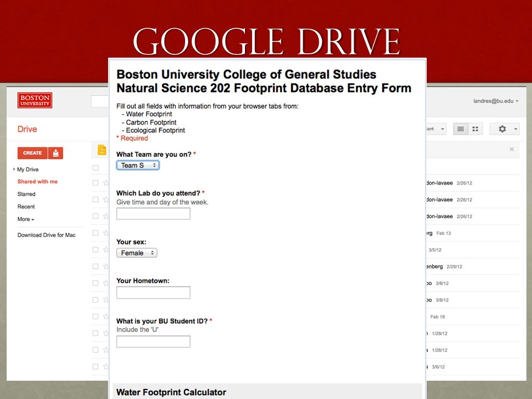The image size is (532, 399).
Task: Click the CREATE button
Action: [33, 153]
